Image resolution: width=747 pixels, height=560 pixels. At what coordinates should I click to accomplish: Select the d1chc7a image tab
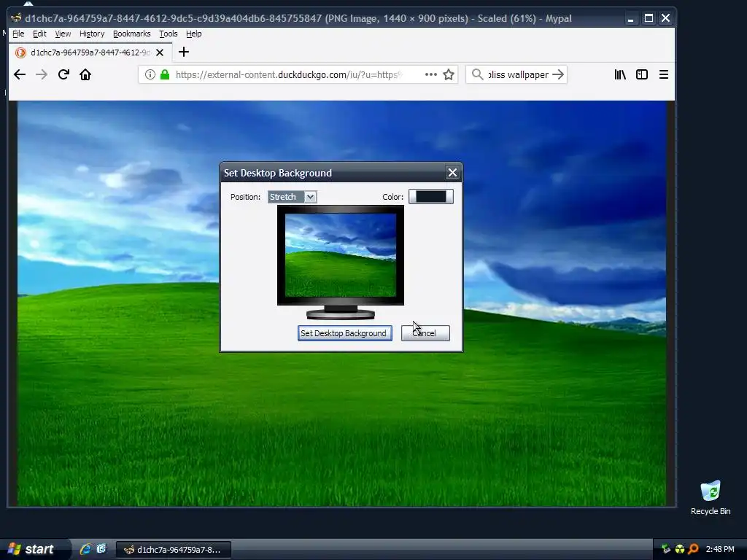click(90, 52)
